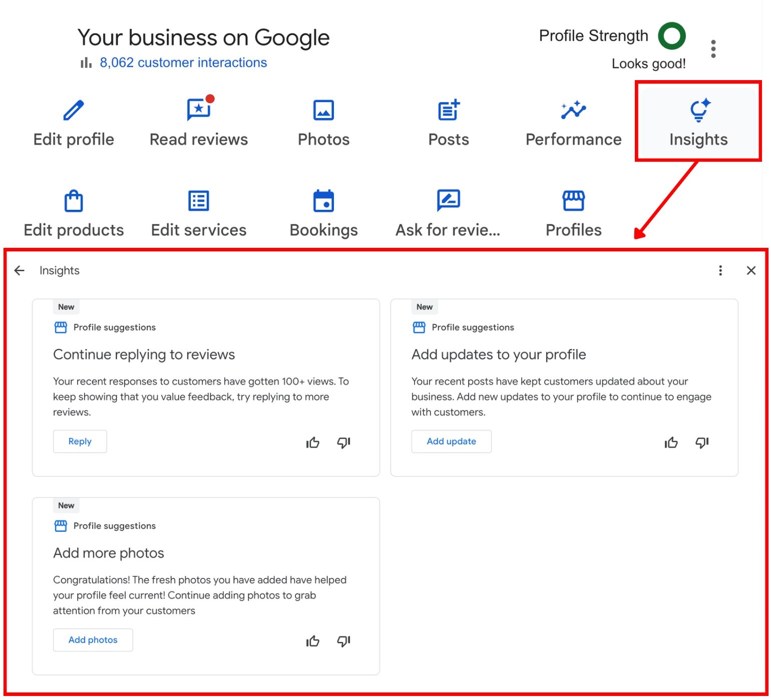Click the Add update button

tap(452, 442)
